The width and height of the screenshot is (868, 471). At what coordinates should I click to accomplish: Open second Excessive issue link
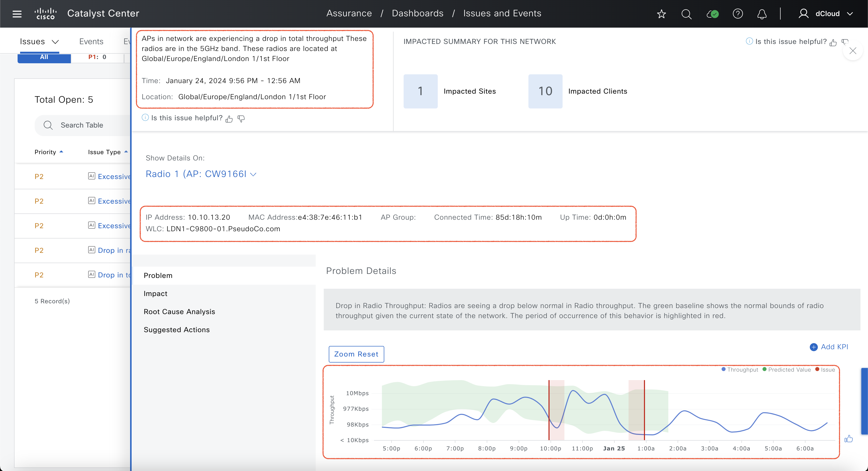click(x=114, y=201)
